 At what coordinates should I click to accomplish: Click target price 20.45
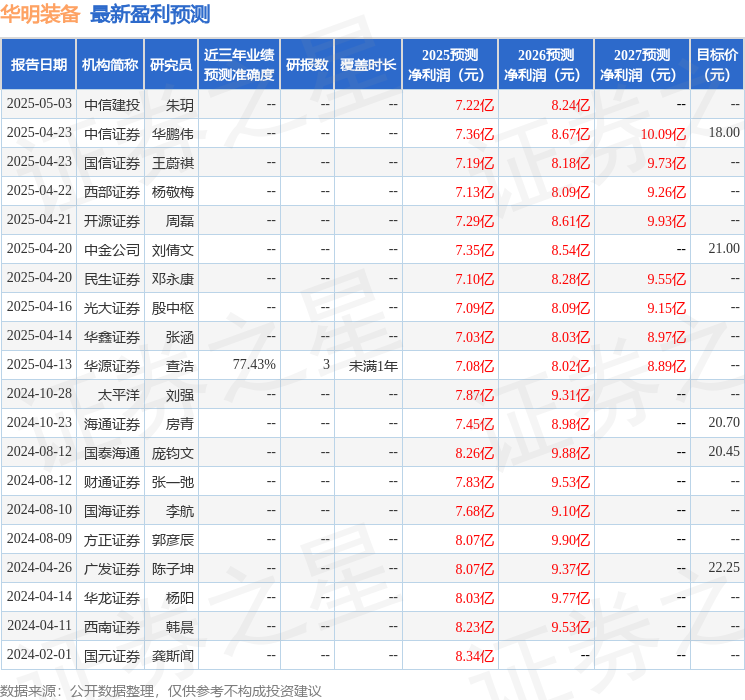(724, 451)
